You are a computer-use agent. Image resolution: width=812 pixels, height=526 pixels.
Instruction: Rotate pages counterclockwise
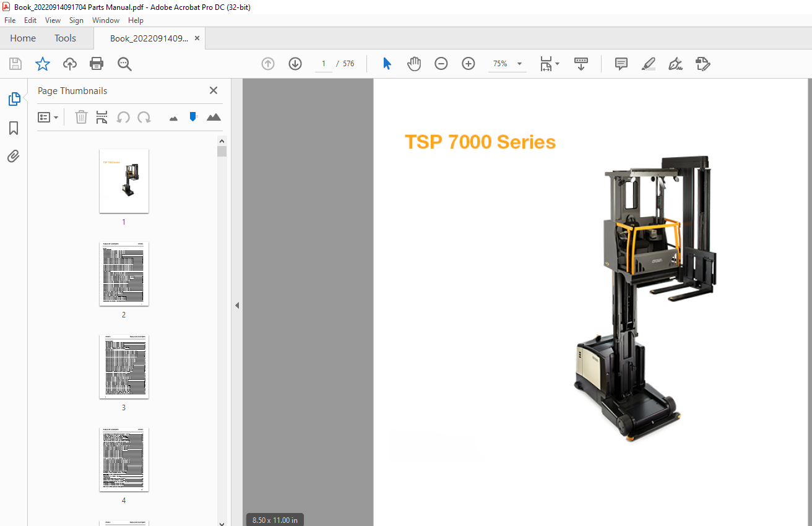123,117
